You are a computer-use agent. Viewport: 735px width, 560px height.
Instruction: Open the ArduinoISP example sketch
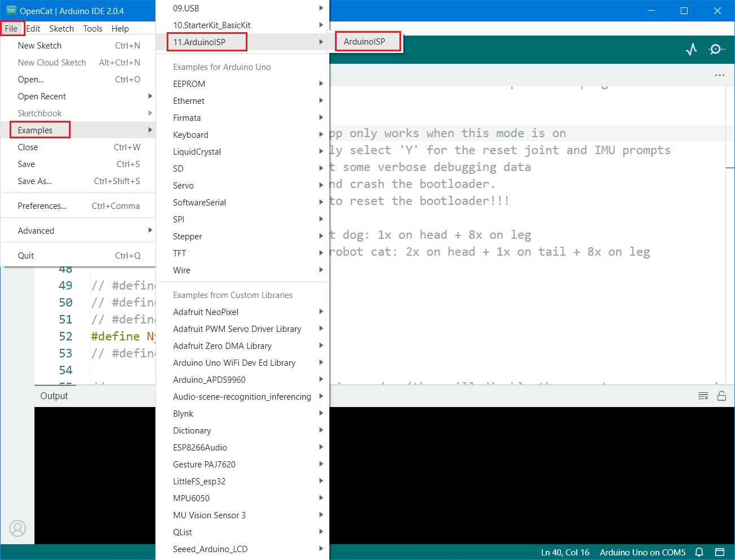(364, 42)
